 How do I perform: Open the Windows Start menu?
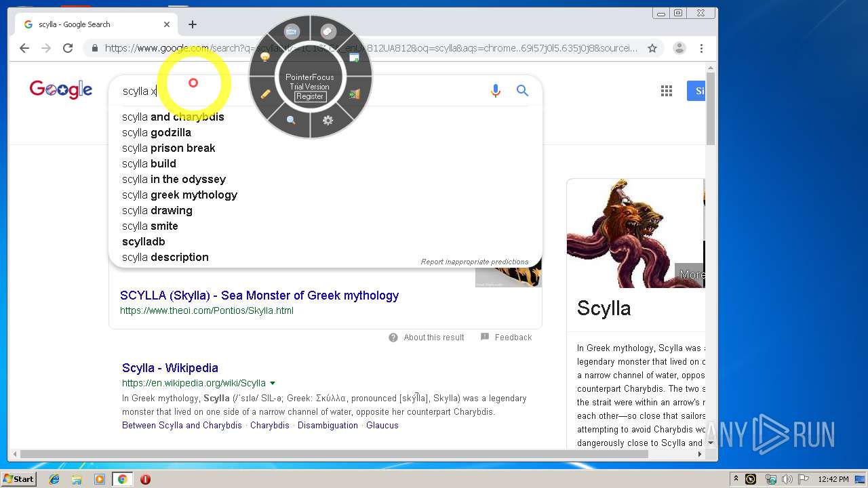pos(19,479)
